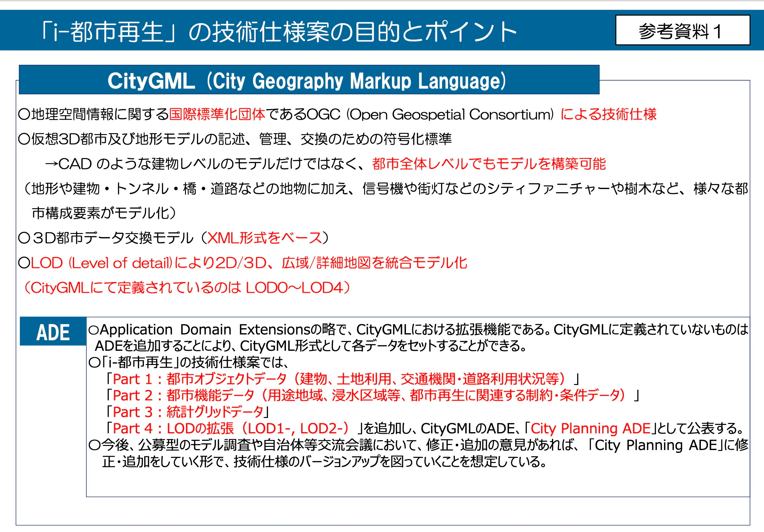Viewport: 764px width, 532px height.
Task: Click the red text Part 4：LODの拡張
Action: point(232,429)
